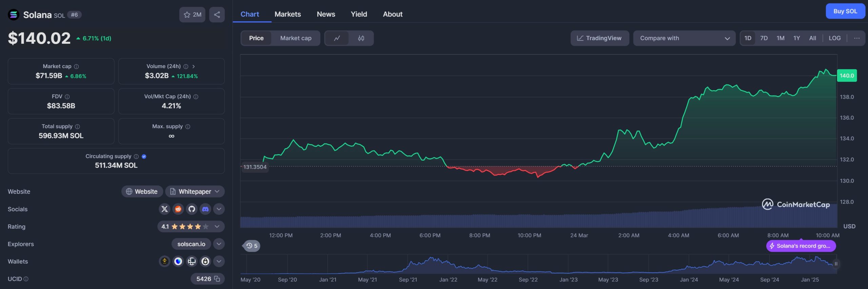Open Solana's Reddit page
Image resolution: width=868 pixels, height=289 pixels.
pos(178,209)
